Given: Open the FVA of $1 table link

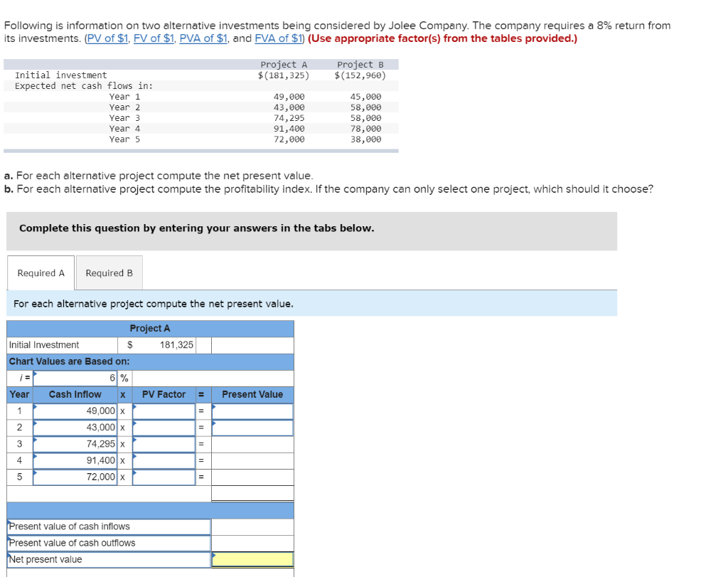Looking at the screenshot, I should pos(279,38).
